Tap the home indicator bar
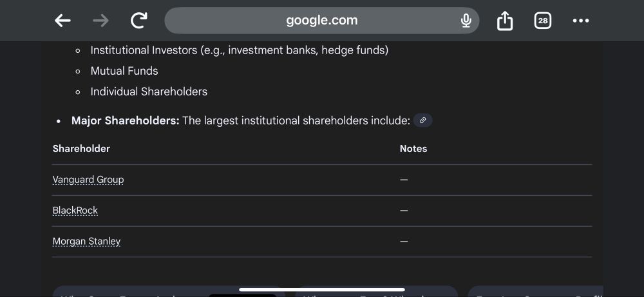644x297 pixels. (x=322, y=290)
